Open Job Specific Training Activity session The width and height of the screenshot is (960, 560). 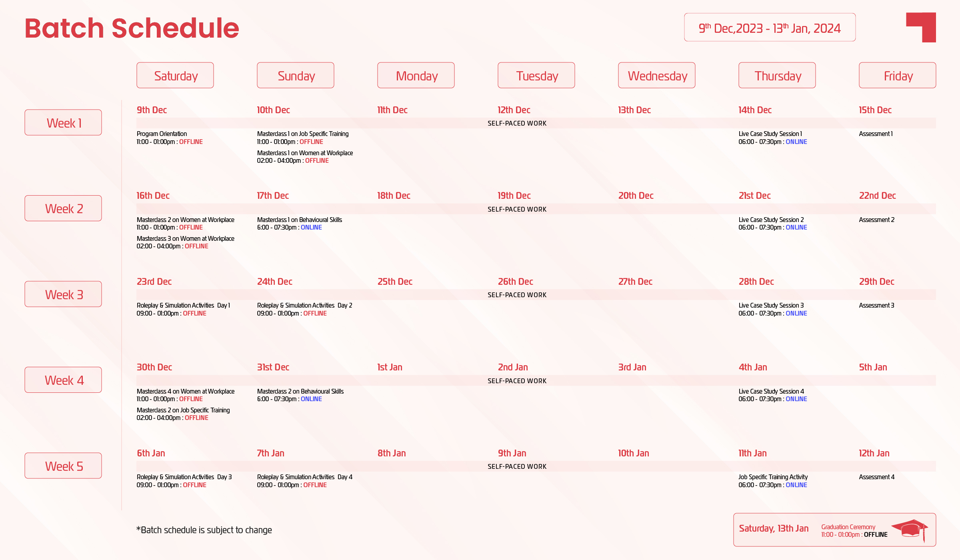[x=773, y=477]
